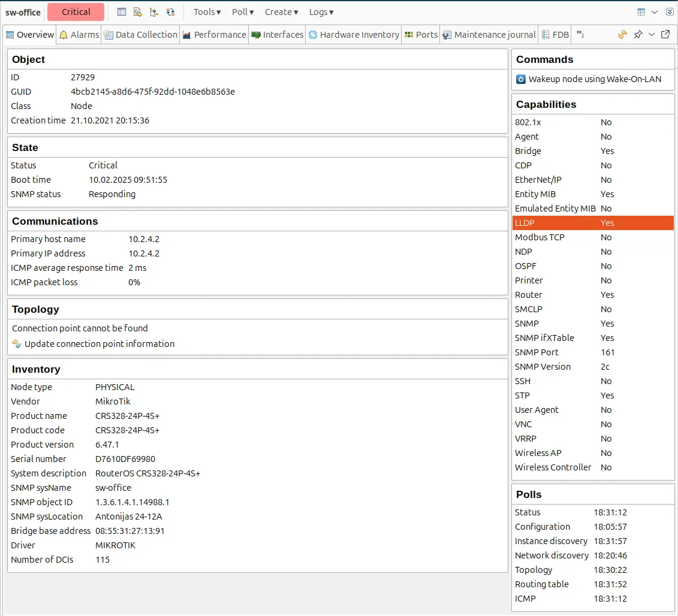Click the document export icon in the toolbar
This screenshot has height=616, width=678.
pyautogui.click(x=137, y=11)
